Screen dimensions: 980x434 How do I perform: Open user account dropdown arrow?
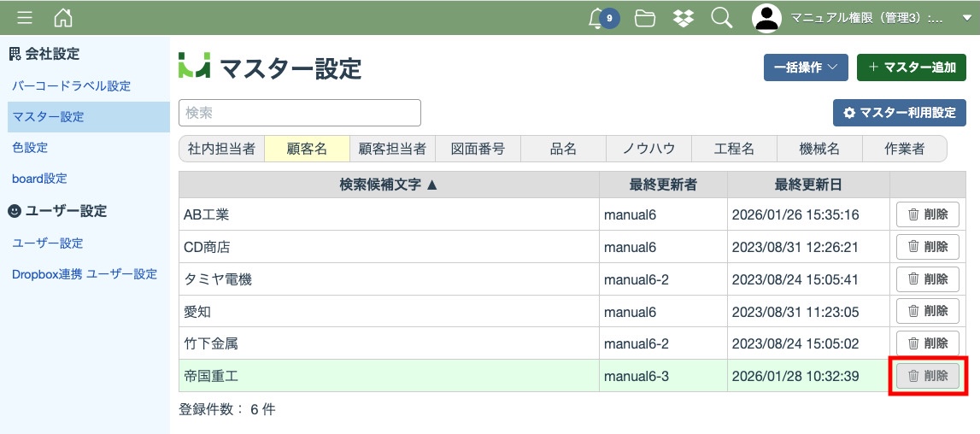[966, 19]
